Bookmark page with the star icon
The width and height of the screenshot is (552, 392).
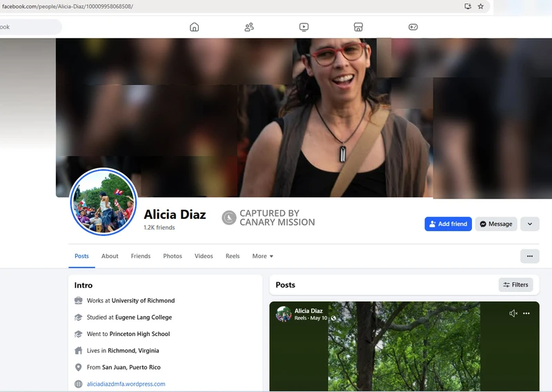(x=480, y=6)
